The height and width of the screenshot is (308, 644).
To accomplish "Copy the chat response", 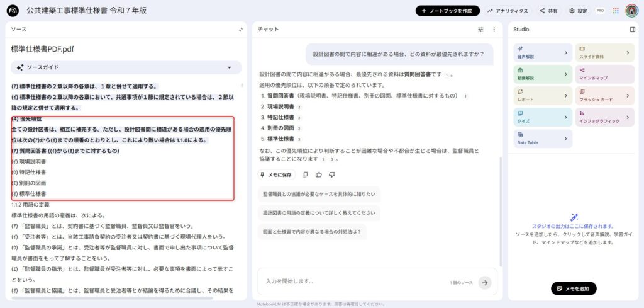I will 306,174.
